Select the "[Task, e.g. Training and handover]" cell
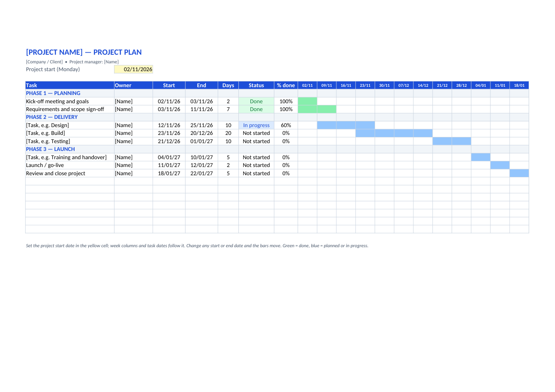Screen dimensions: 555x392 coord(70,157)
